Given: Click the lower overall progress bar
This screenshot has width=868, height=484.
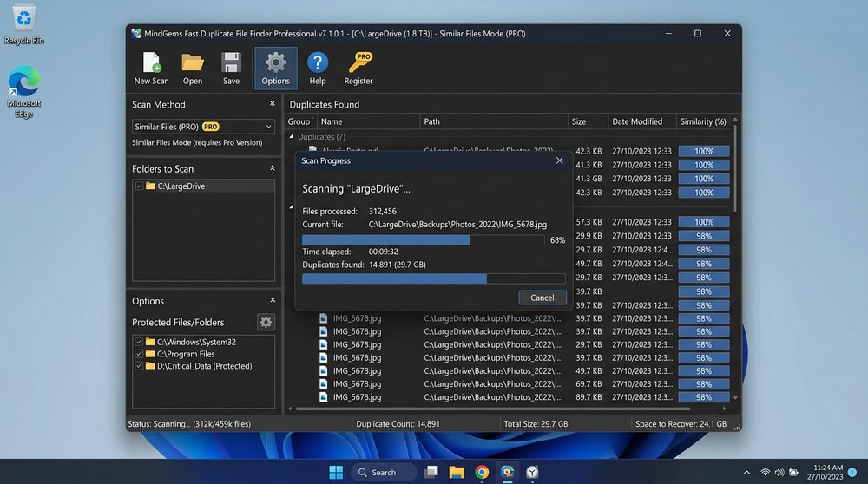Looking at the screenshot, I should (433, 278).
